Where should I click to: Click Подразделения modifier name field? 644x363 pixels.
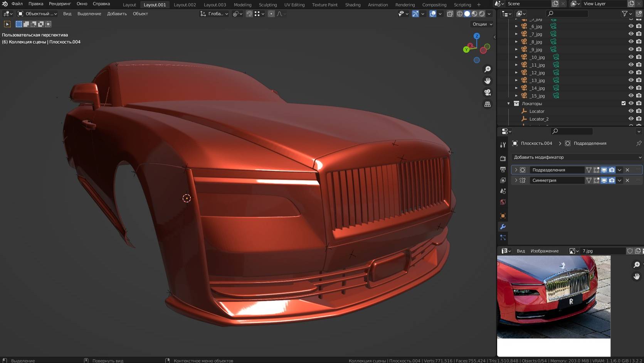tap(557, 170)
